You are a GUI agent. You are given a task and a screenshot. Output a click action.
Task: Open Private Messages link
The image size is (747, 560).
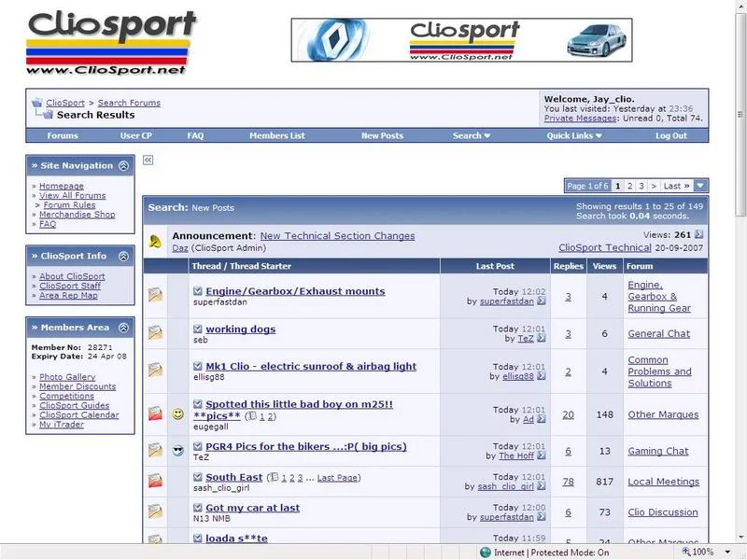[x=580, y=119]
